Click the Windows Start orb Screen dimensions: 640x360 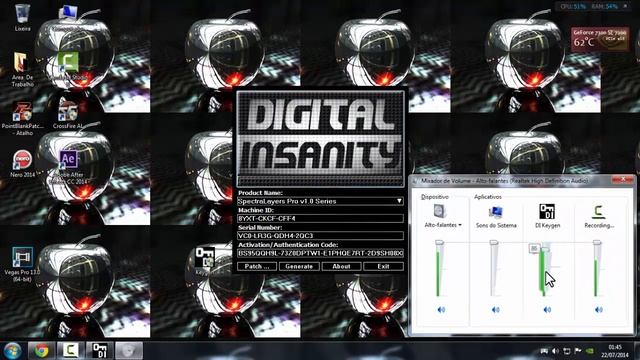(12, 351)
